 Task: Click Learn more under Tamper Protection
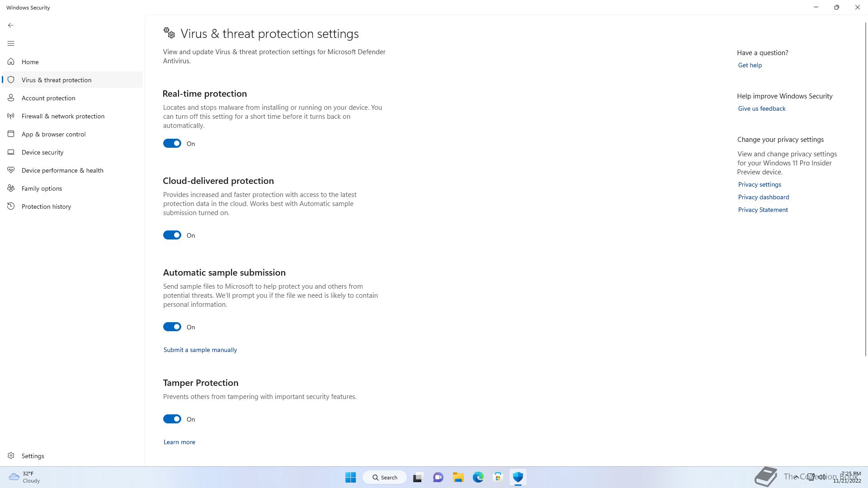(x=179, y=442)
